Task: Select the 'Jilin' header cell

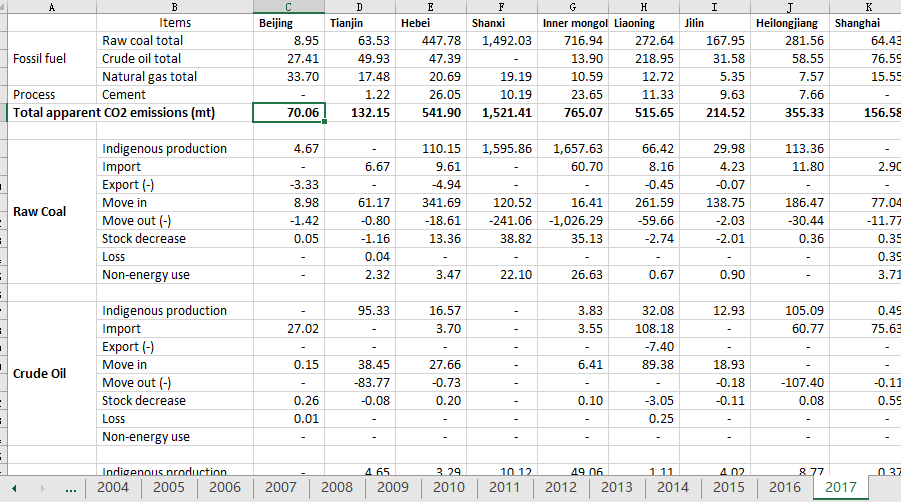Action: tap(715, 23)
